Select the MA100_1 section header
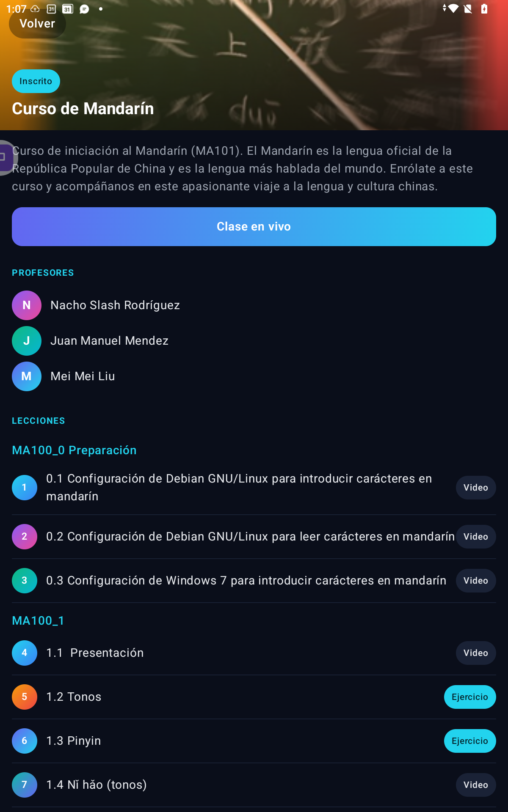 [38, 621]
